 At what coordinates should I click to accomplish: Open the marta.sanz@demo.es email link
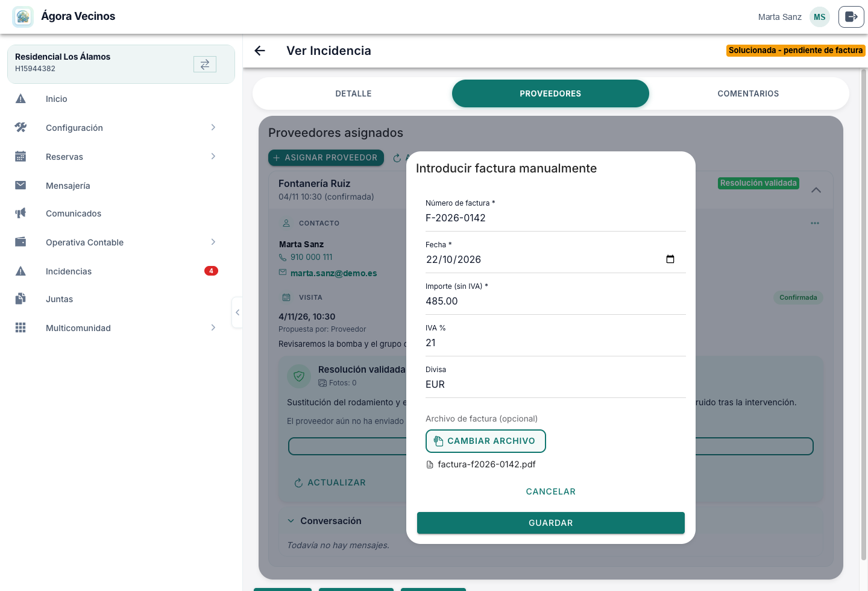333,273
